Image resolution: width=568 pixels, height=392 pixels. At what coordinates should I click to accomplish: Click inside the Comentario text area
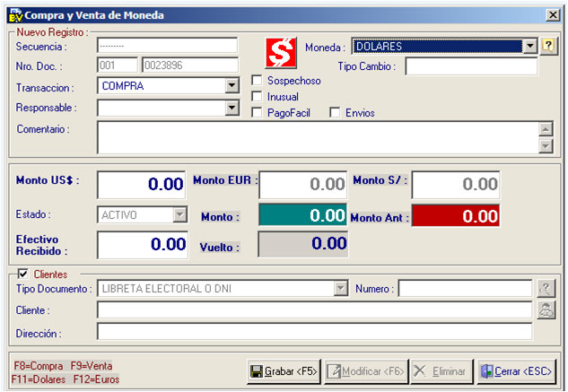point(318,137)
